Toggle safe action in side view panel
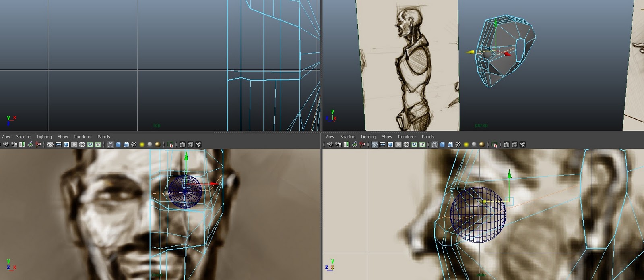Viewport: 644px width, 280px height. click(414, 145)
